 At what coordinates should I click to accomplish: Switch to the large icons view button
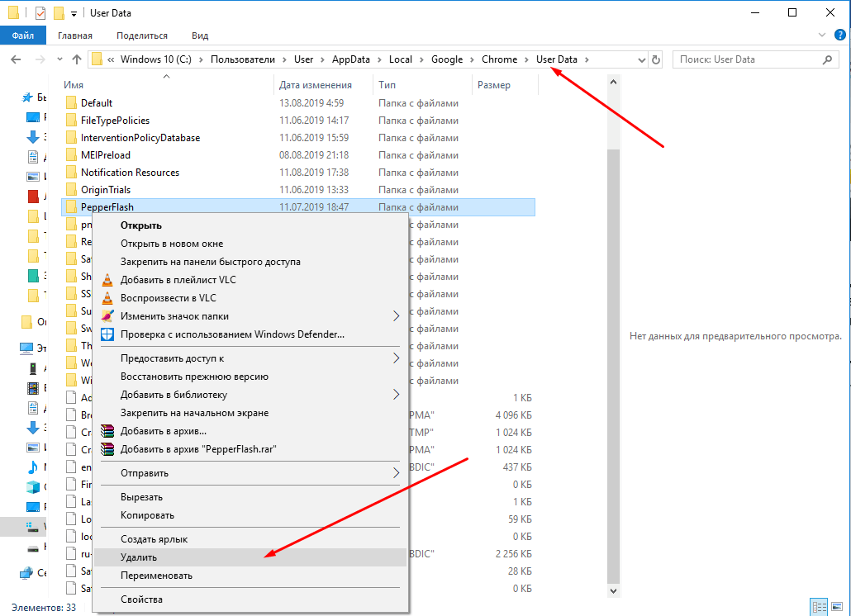[x=837, y=606]
